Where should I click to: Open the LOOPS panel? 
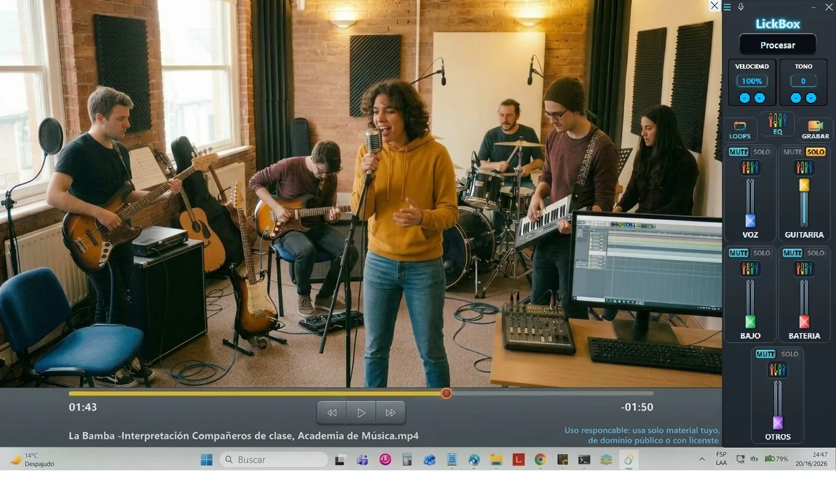(740, 130)
